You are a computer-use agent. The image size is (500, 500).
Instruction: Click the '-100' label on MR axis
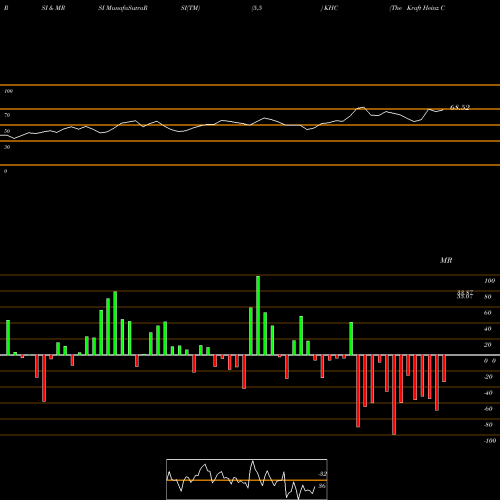(490, 441)
